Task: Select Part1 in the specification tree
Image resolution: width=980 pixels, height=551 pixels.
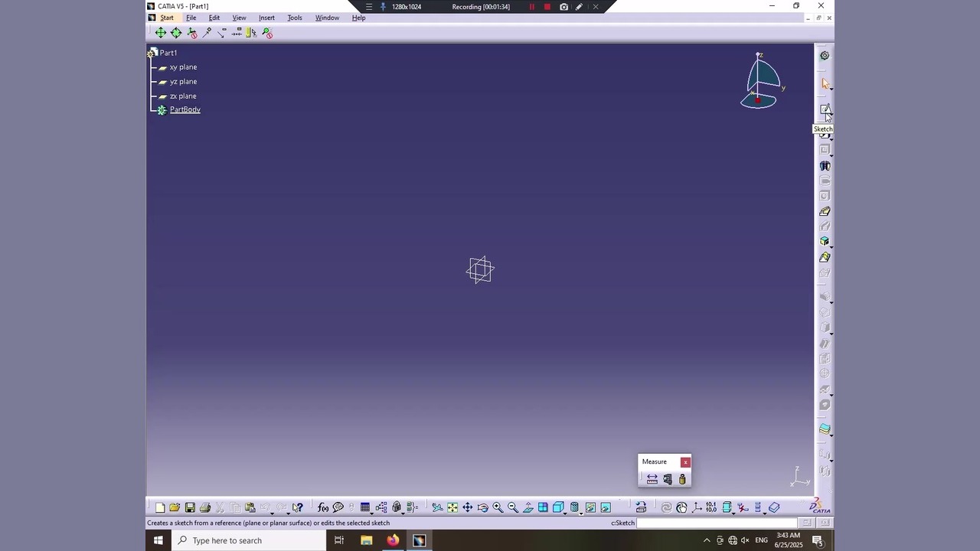Action: [168, 53]
